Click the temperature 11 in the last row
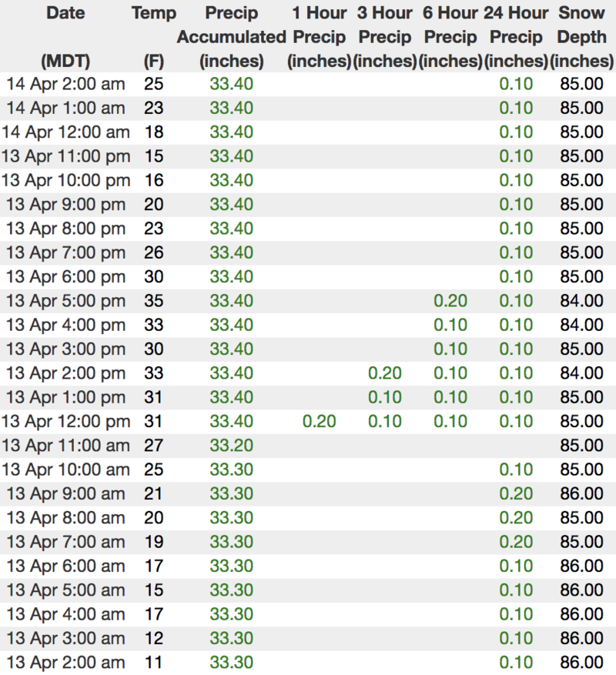The image size is (616, 675). pos(154,663)
